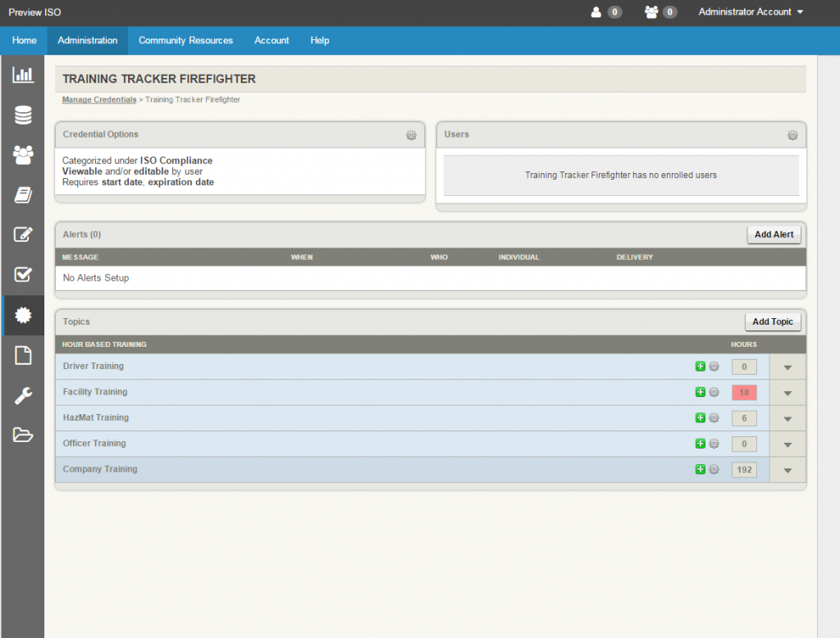840x638 pixels.
Task: Expand the Company Training row arrow
Action: pos(787,471)
